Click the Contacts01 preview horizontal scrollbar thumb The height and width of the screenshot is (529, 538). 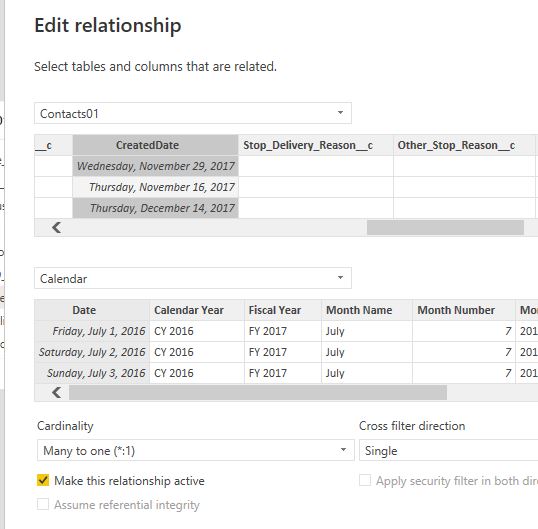[x=445, y=227]
